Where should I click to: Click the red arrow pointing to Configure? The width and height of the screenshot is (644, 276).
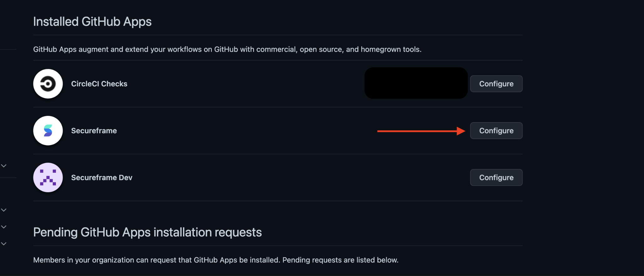tap(421, 131)
